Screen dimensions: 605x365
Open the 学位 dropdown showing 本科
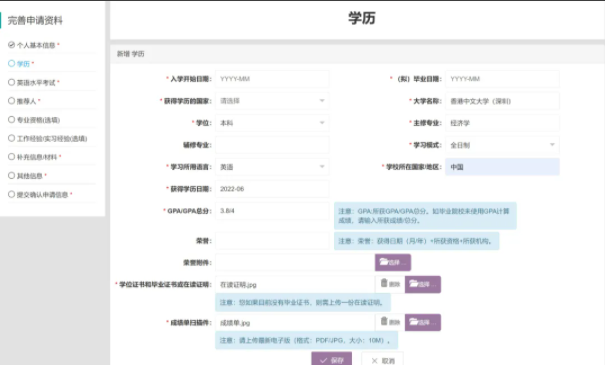pyautogui.click(x=272, y=123)
